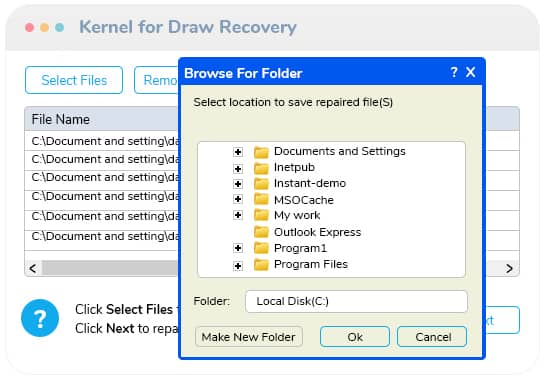Select the Instant-demo folder label
This screenshot has width=545, height=380.
tap(310, 183)
